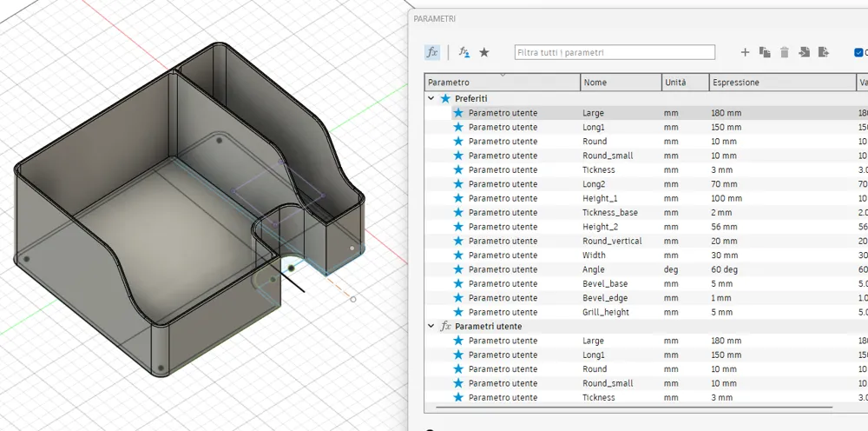868x431 pixels.
Task: Select the '56 mm' expression of Height_2
Action: (724, 227)
